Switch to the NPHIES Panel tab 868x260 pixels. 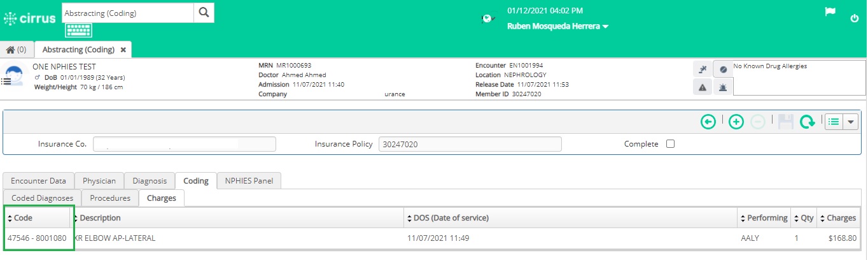pyautogui.click(x=249, y=181)
